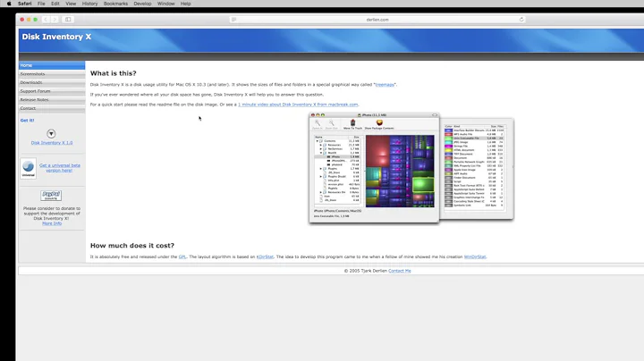Click the How much does it cost? heading
This screenshot has width=644, height=361.
click(x=132, y=246)
